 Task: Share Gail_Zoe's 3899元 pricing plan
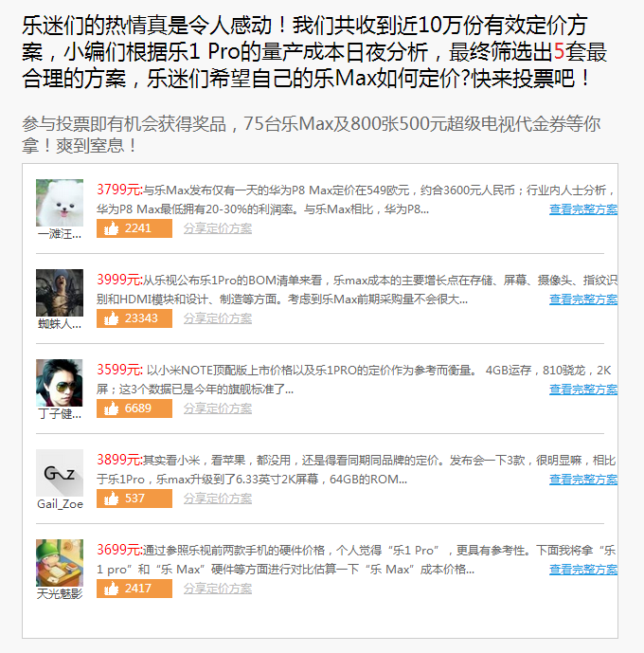coord(218,499)
